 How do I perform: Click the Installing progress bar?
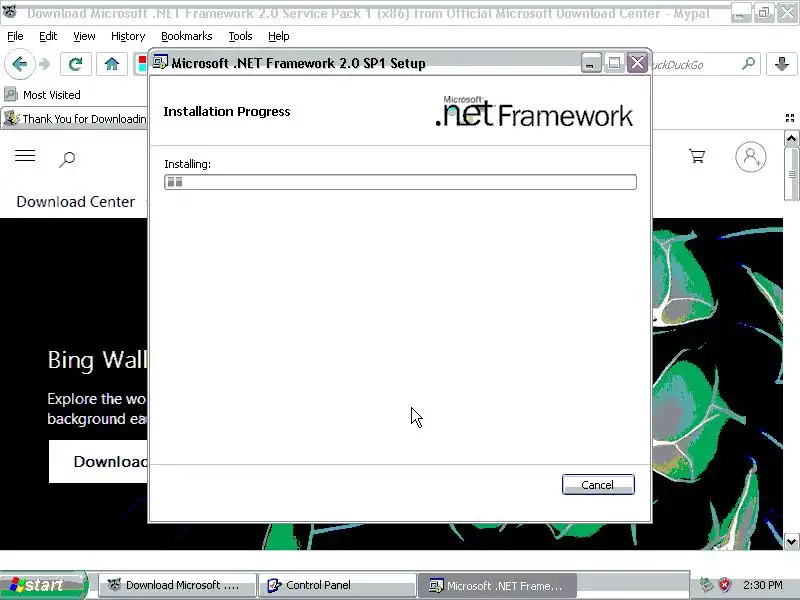coord(401,182)
